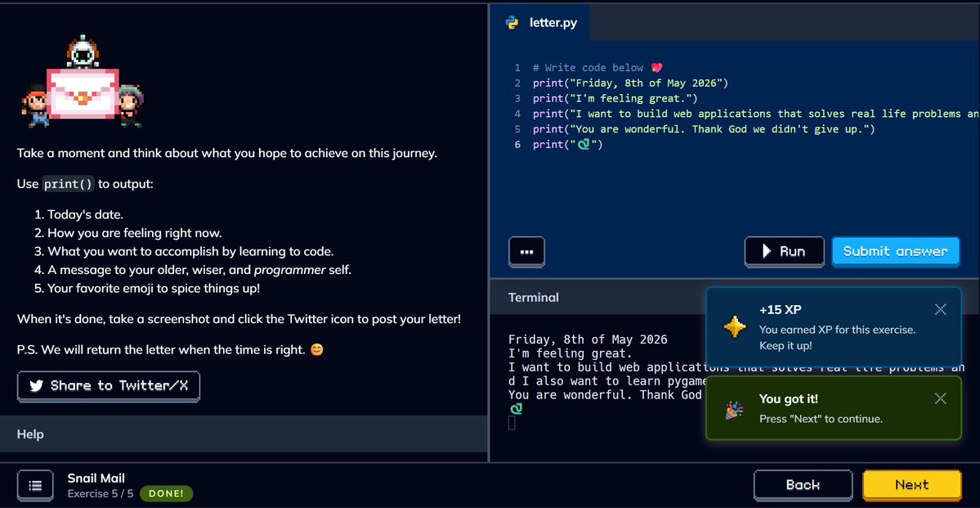Select the letter.py file tab
980x508 pixels.
point(539,23)
